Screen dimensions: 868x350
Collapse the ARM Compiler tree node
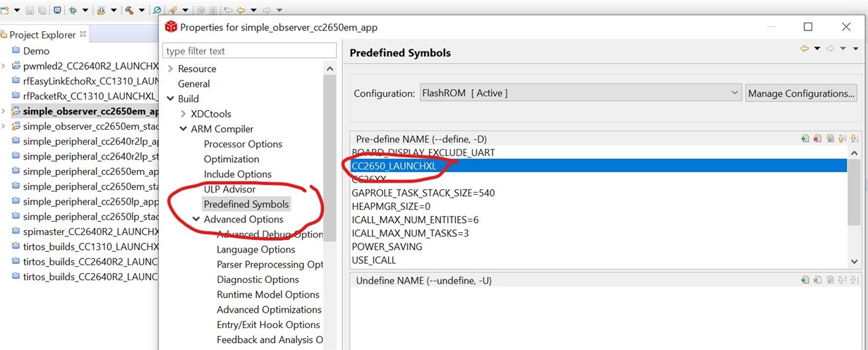click(x=183, y=129)
